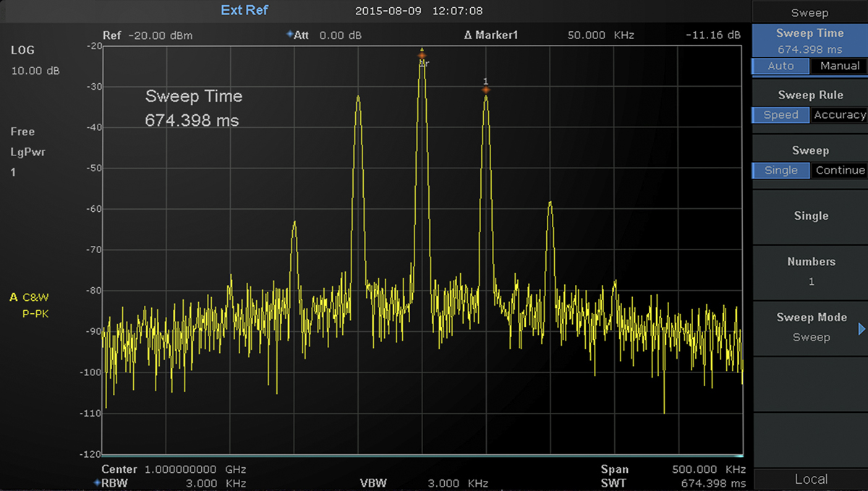Viewport: 868px width, 491px height.
Task: Click the LOG scale type label
Action: coord(22,50)
